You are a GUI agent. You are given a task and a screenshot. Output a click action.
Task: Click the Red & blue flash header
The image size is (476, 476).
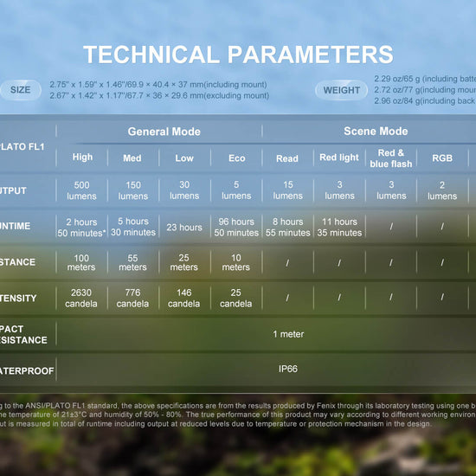pyautogui.click(x=391, y=158)
